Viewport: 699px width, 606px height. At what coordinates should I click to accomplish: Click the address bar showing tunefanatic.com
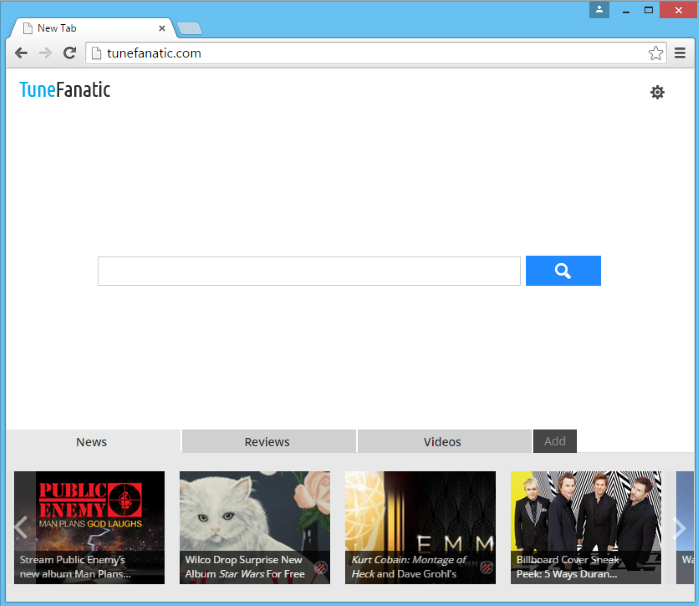point(376,53)
